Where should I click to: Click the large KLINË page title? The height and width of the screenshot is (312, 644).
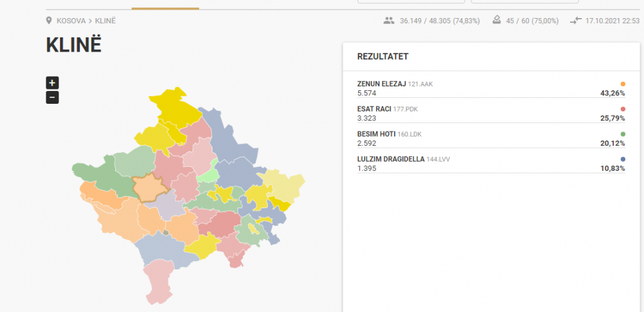(x=73, y=45)
